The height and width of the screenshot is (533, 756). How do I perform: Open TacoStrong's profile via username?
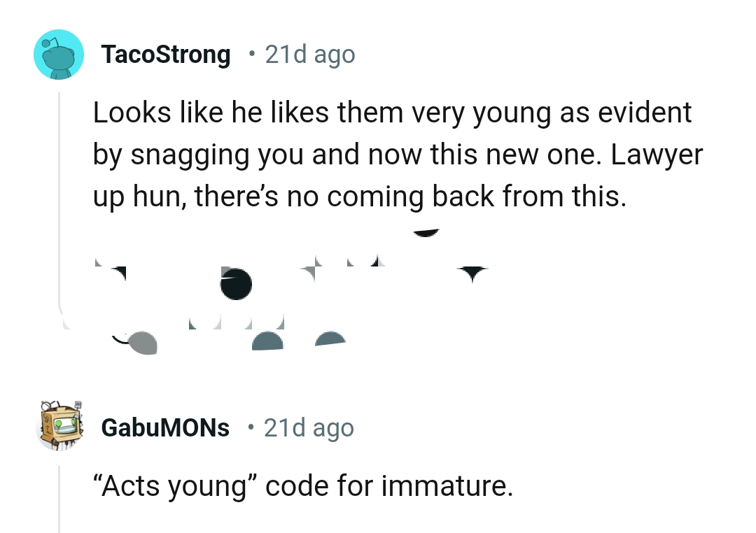[167, 54]
